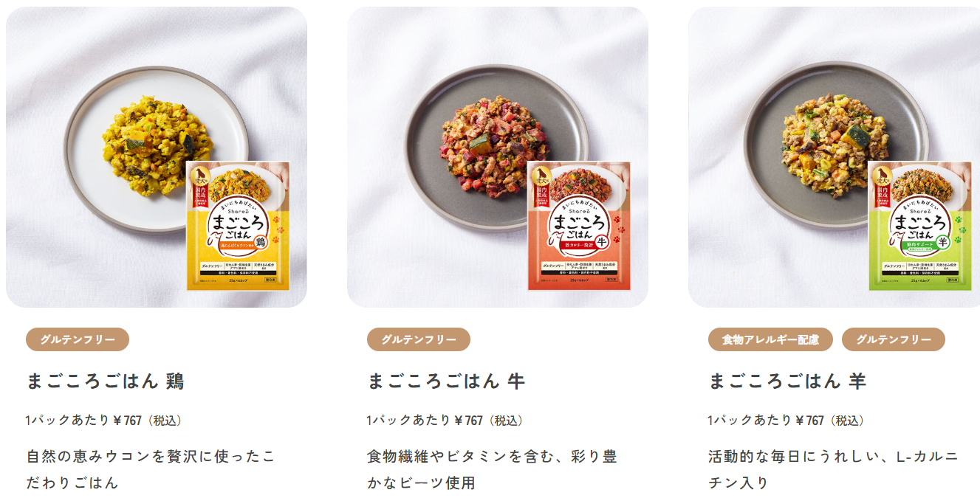Open the まごころごはん 鶏 product image

(157, 157)
